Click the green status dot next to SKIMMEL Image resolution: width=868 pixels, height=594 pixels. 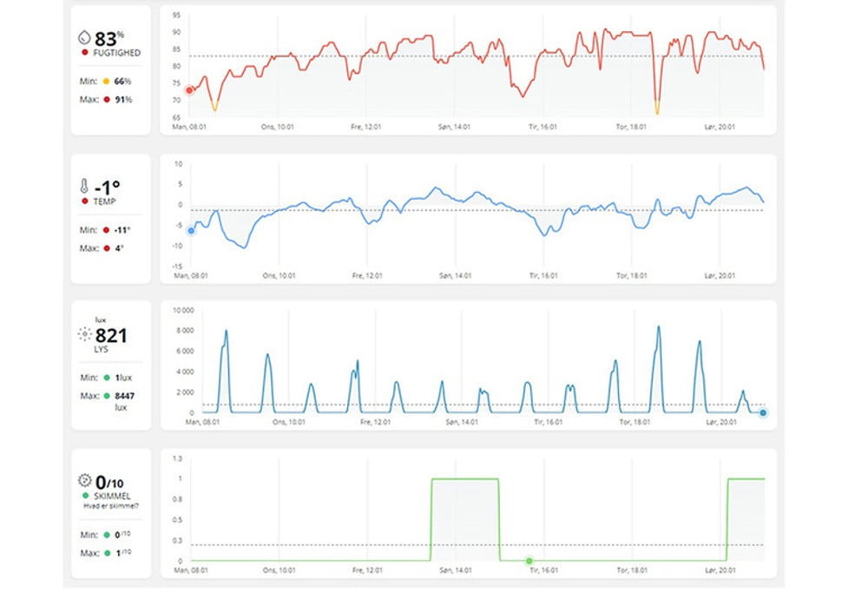[x=83, y=495]
